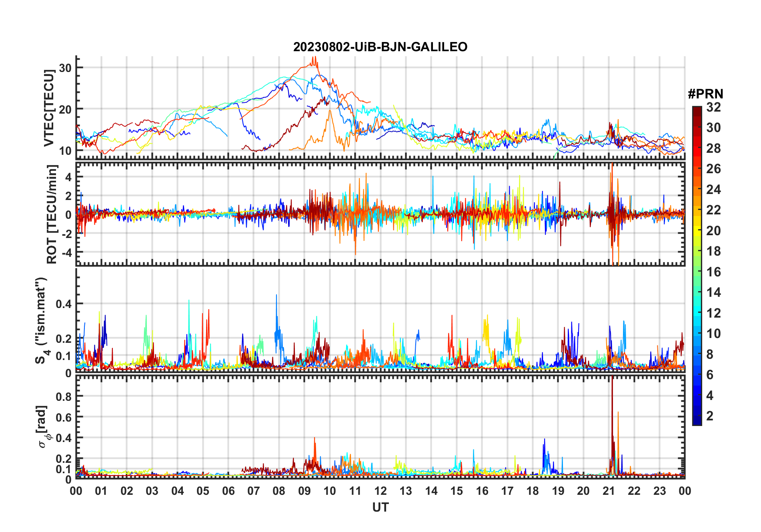Click the 0.4 tick label on the S4 axis
Image resolution: width=761 pixels, height=532 pixels.
64,304
